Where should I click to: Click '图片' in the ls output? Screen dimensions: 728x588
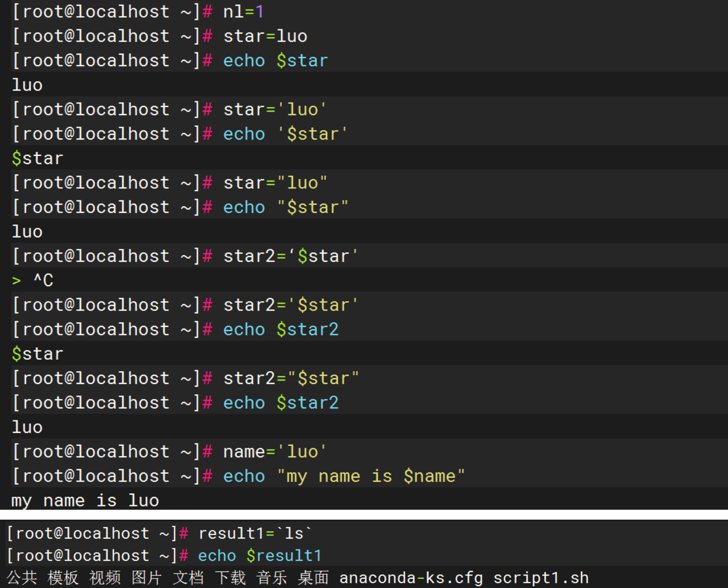pyautogui.click(x=147, y=578)
